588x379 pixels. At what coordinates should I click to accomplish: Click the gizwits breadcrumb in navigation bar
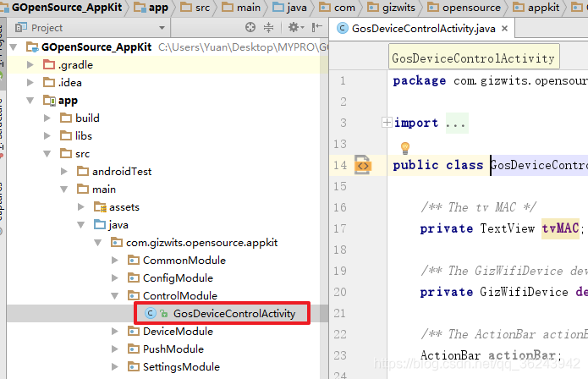pos(391,8)
